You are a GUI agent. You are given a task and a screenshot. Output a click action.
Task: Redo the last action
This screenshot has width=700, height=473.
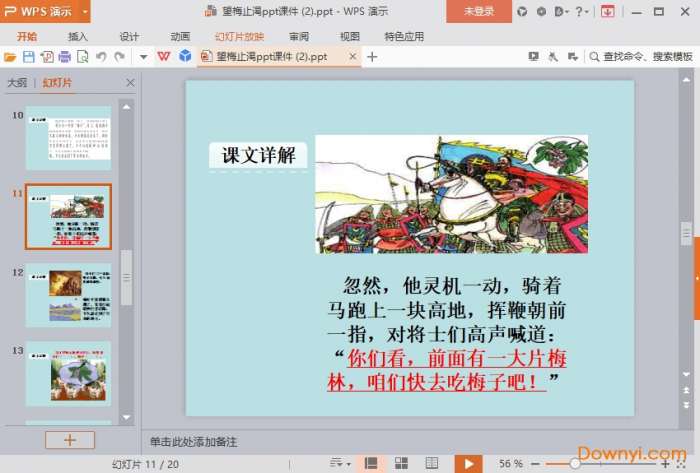(119, 57)
